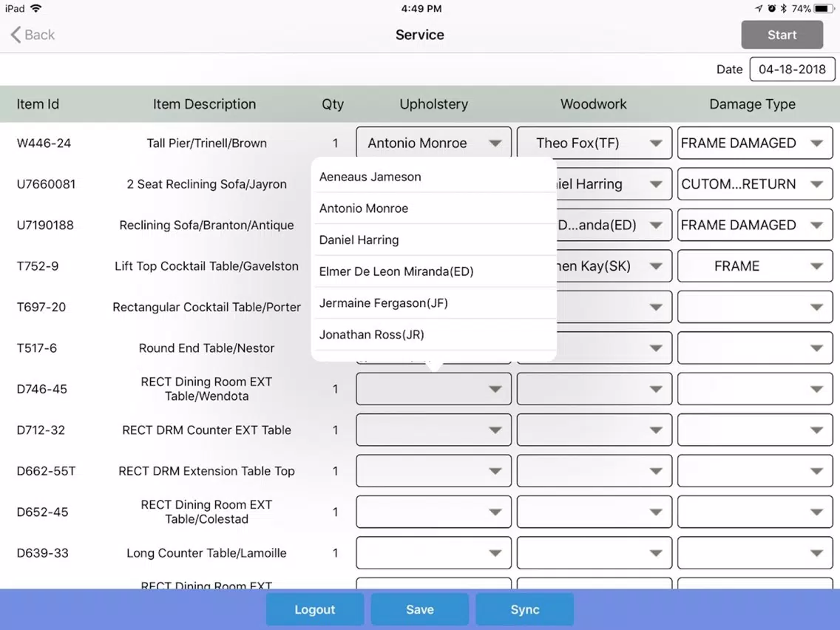Open Upholstery dropdown for D652-45
Screen dimensions: 840x630
pyautogui.click(x=433, y=512)
